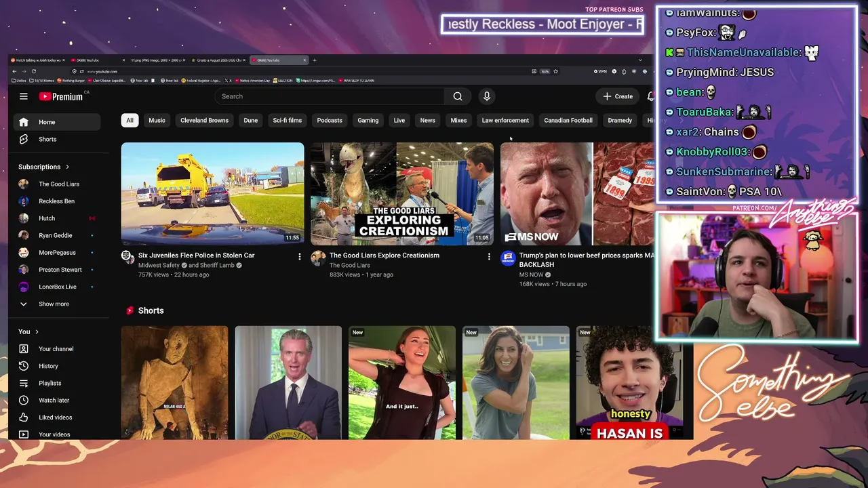This screenshot has width=868, height=488.
Task: Play Six Juveniles Flee Police video thumbnail
Action: point(213,193)
